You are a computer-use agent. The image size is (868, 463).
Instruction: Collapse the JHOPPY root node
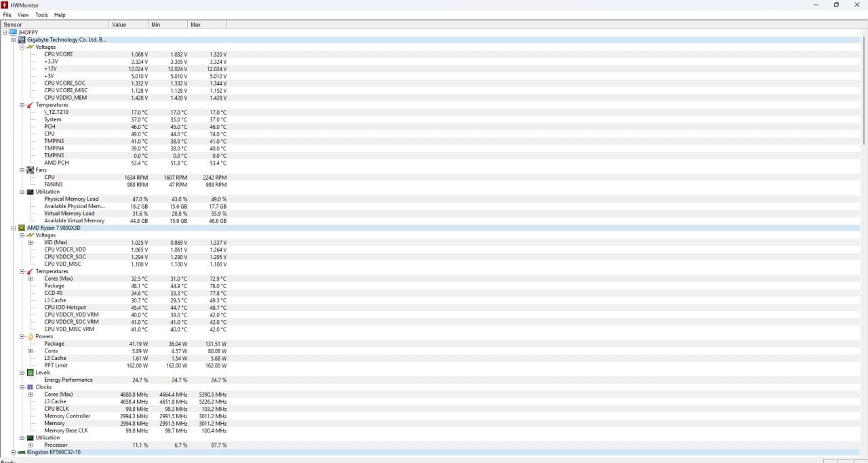5,33
